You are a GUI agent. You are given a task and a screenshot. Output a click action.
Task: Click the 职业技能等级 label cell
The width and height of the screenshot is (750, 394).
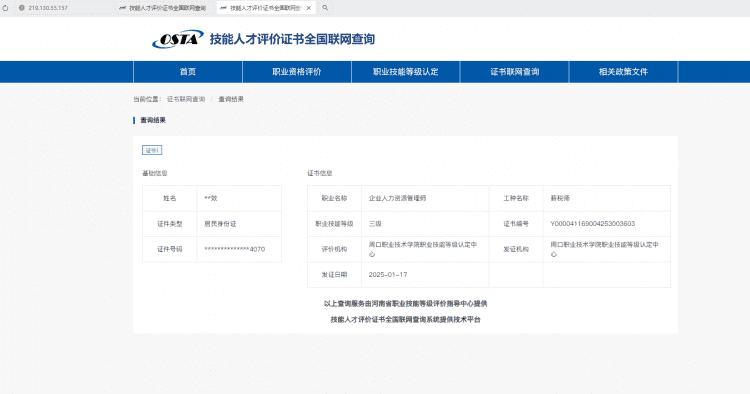tap(334, 224)
